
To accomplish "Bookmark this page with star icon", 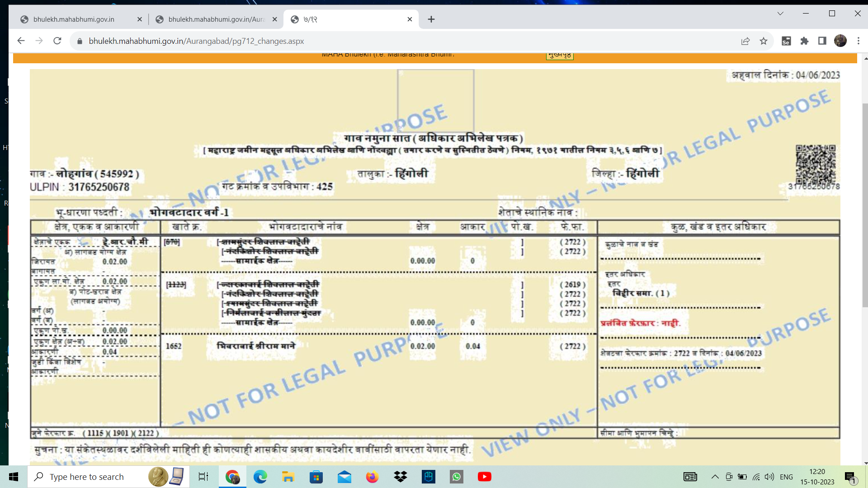I will 764,41.
